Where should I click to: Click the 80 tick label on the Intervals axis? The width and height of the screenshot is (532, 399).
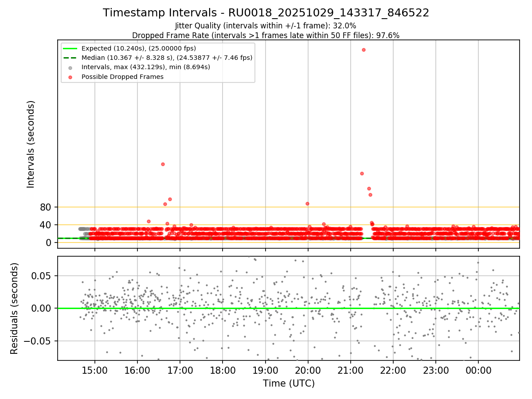[47, 207]
